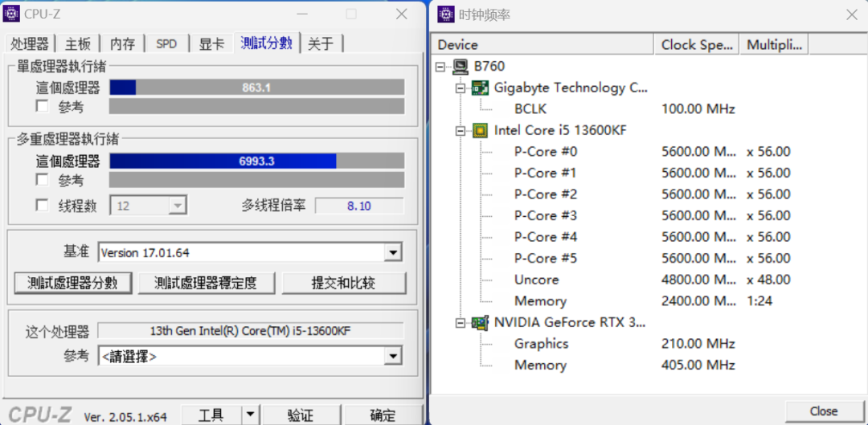Viewport: 868px width, 425px height.
Task: Click the 提交和比较 button
Action: point(344,283)
